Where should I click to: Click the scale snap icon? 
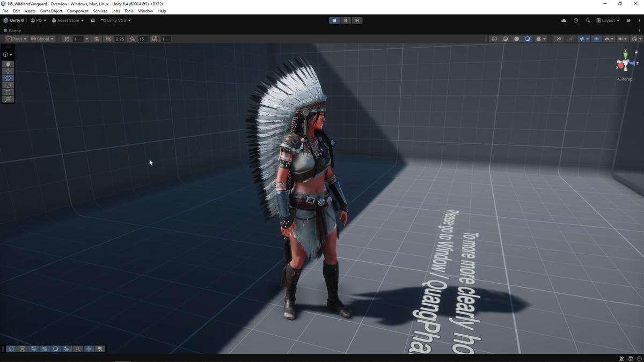(155, 39)
